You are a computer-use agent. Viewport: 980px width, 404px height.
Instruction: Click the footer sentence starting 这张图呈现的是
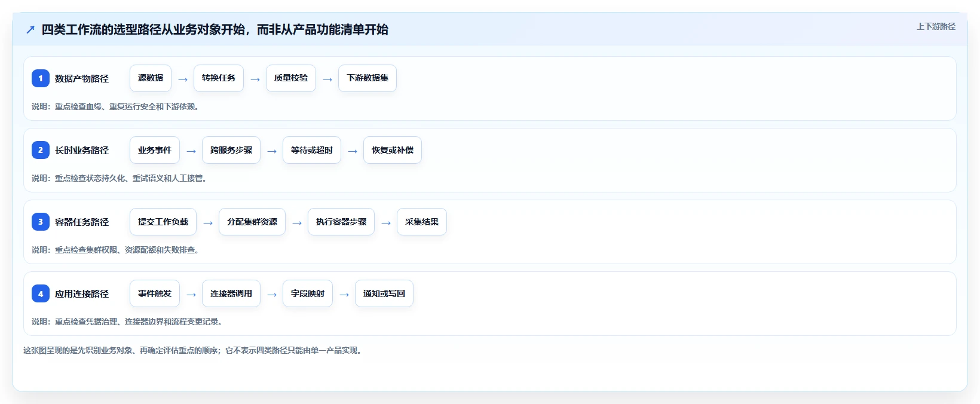coord(192,350)
